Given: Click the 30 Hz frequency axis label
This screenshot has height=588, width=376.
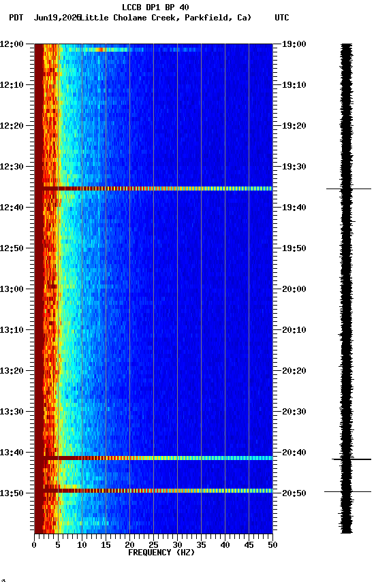Looking at the screenshot, I should (177, 545).
